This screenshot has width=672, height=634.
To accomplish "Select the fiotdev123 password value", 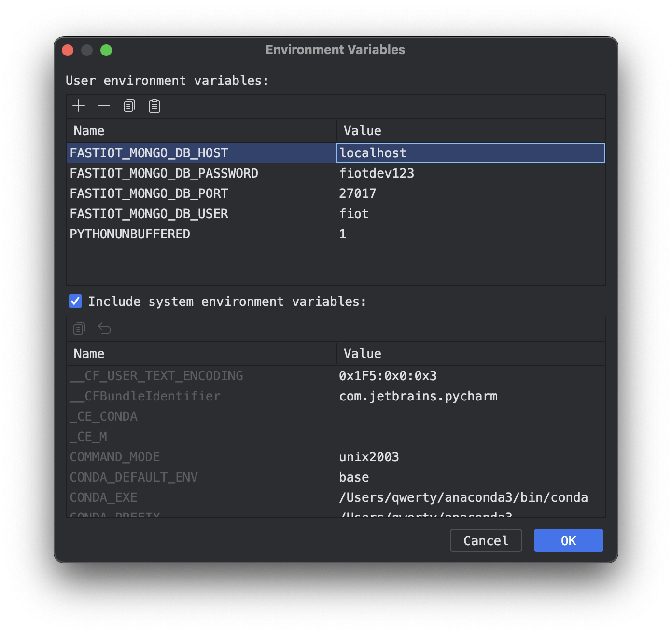I will click(x=377, y=173).
